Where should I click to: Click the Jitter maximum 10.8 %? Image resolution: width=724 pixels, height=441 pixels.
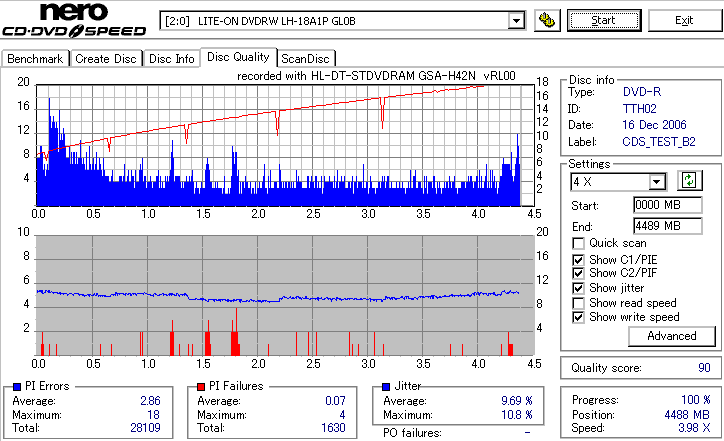[x=517, y=415]
